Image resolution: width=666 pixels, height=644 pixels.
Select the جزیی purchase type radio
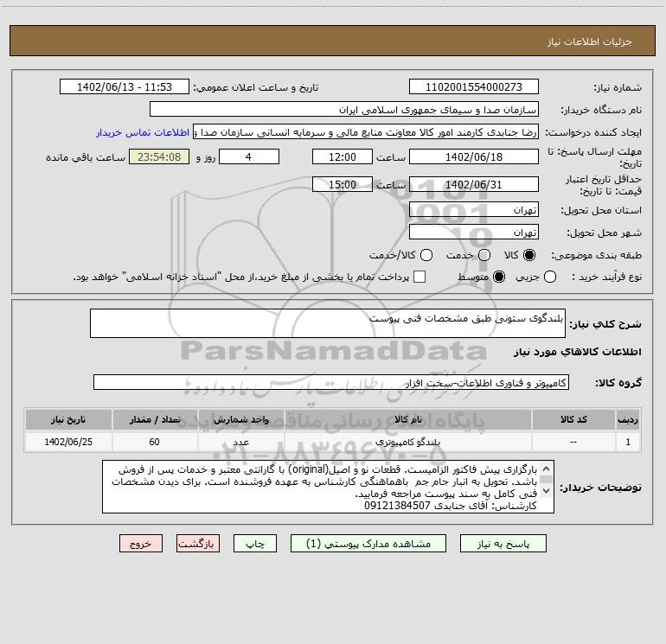point(550,277)
